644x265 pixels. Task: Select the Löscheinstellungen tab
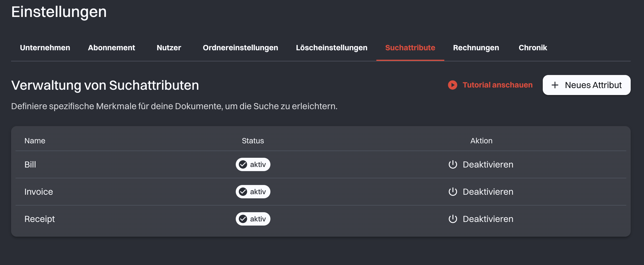(331, 48)
